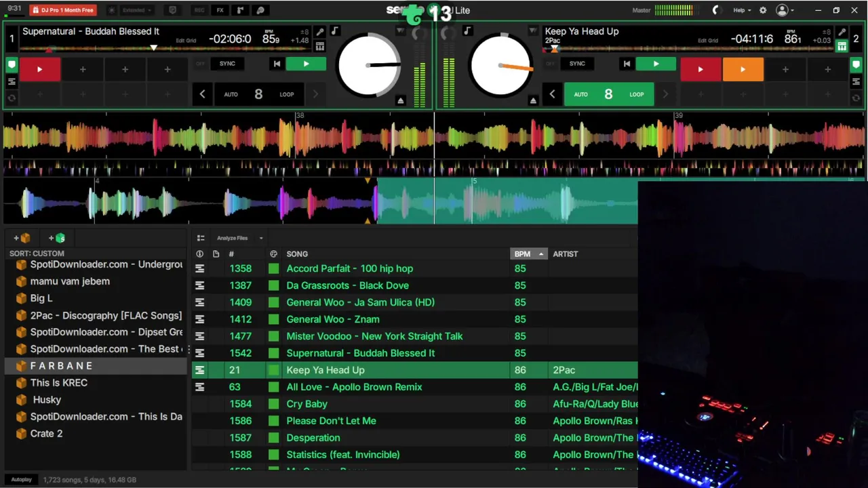868x488 pixels.
Task: Sort by track number column header
Action: 231,254
